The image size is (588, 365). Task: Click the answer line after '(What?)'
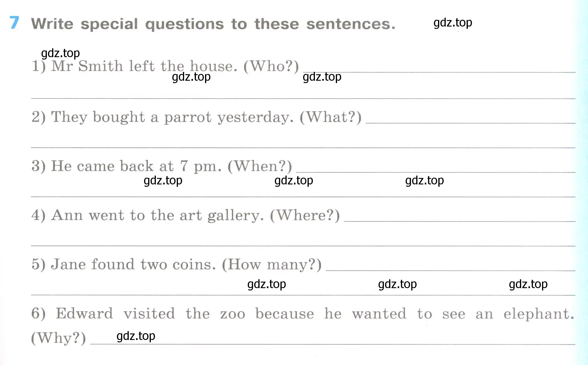click(470, 123)
